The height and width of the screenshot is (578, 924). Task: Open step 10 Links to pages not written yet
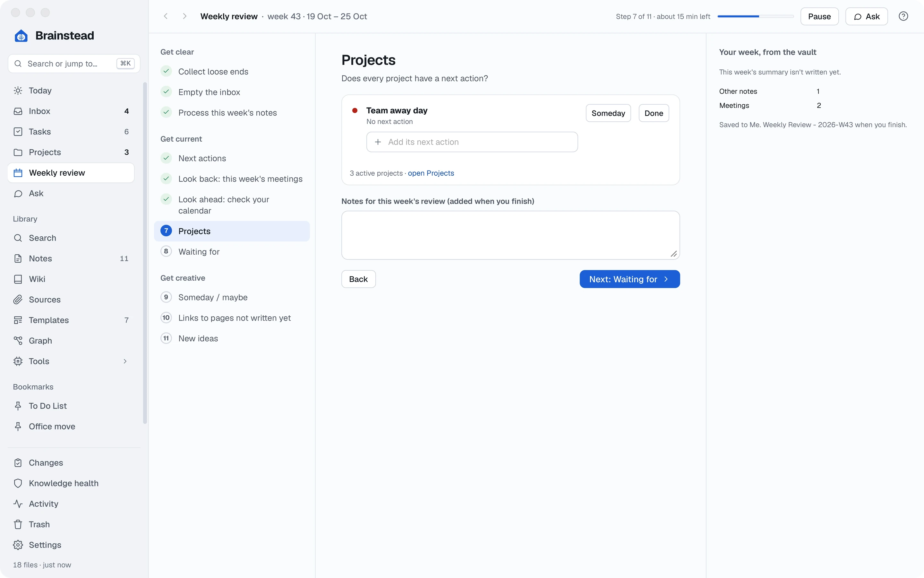coord(232,318)
